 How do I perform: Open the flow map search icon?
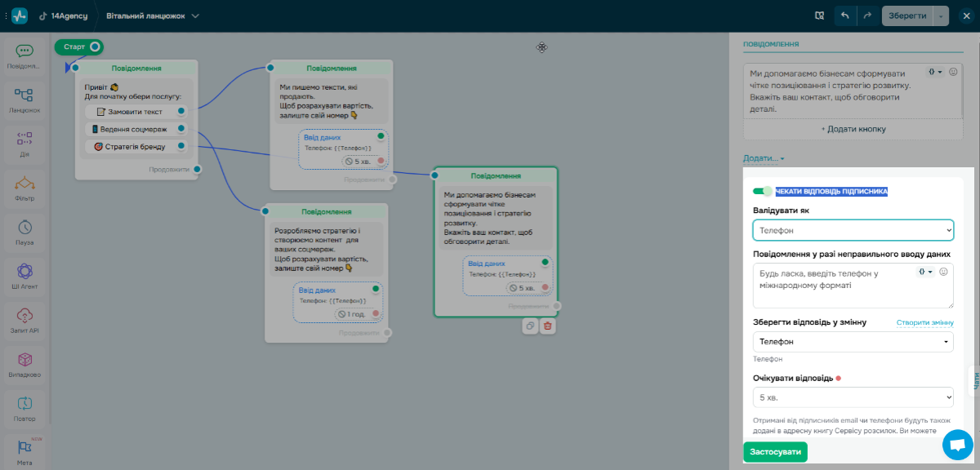tap(821, 16)
